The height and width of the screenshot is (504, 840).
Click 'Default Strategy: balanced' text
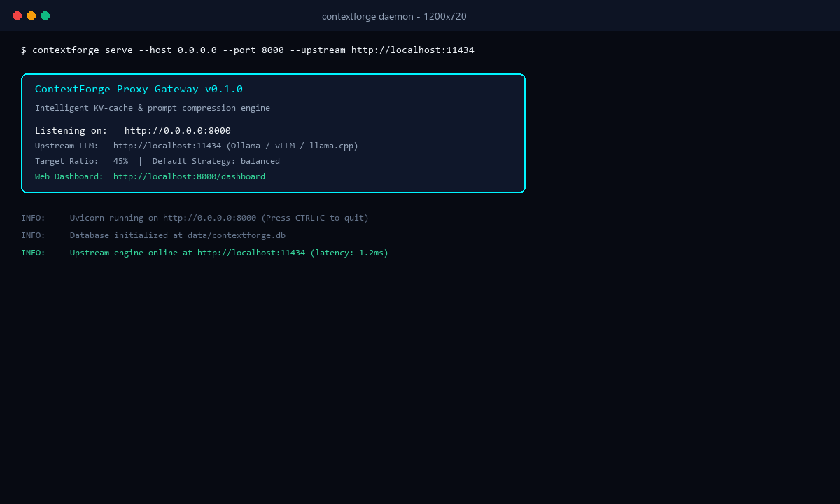(216, 161)
